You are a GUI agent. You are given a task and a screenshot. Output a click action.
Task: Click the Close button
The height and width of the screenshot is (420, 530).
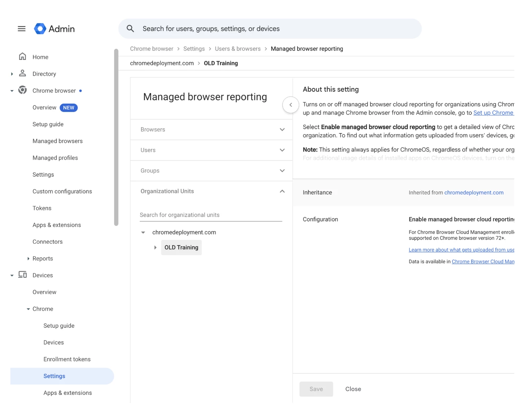coord(353,389)
